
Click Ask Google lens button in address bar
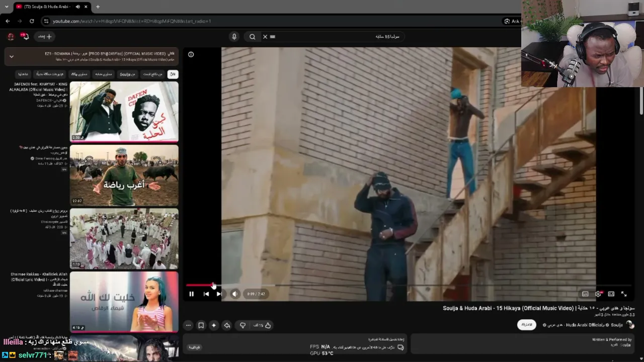511,21
